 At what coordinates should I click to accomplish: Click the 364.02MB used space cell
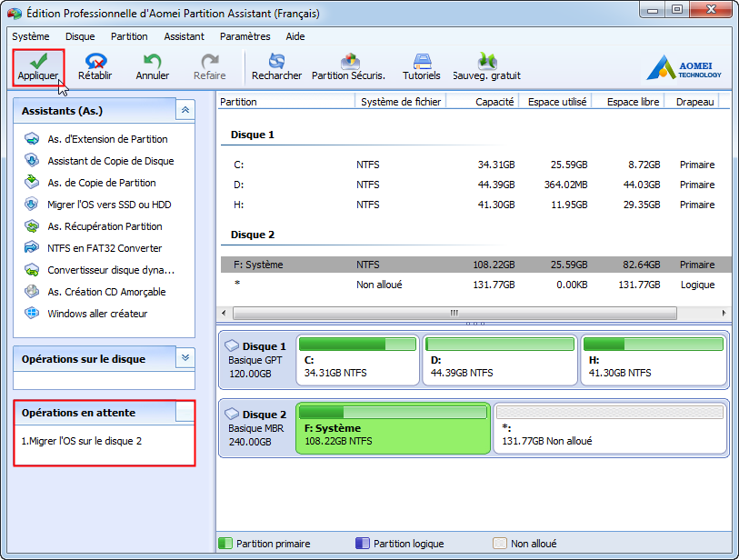(x=565, y=185)
